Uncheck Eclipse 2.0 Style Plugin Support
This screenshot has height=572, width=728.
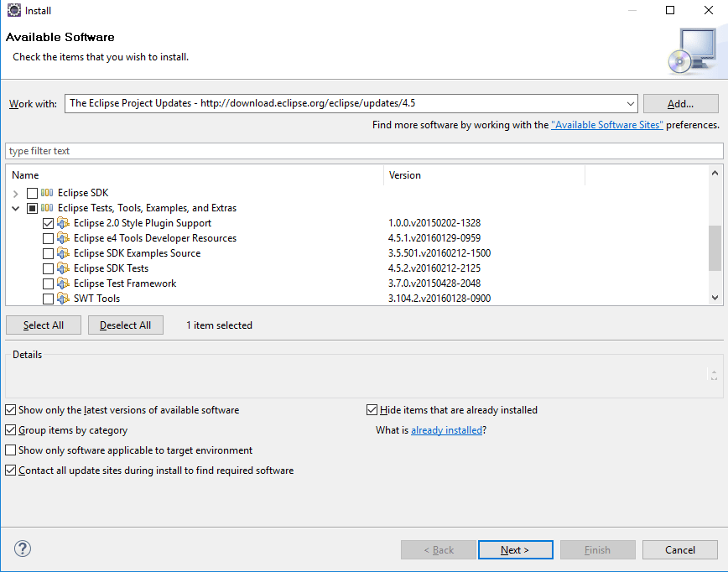[48, 223]
